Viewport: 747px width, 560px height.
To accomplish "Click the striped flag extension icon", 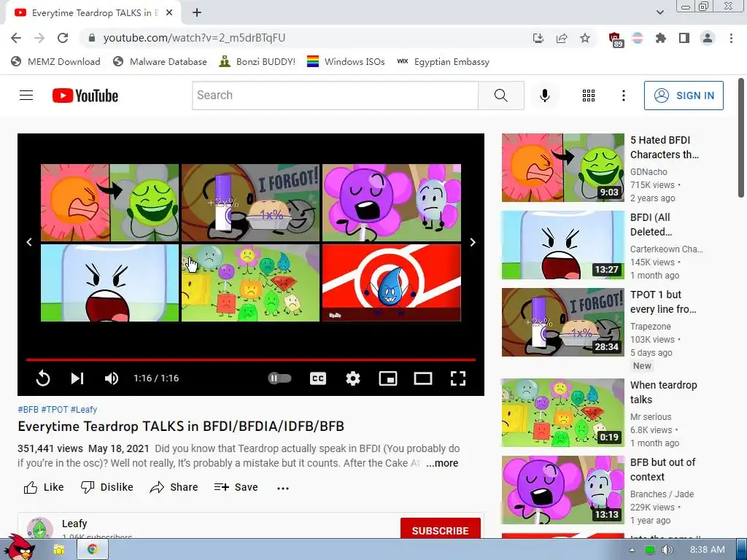I will pos(638,38).
